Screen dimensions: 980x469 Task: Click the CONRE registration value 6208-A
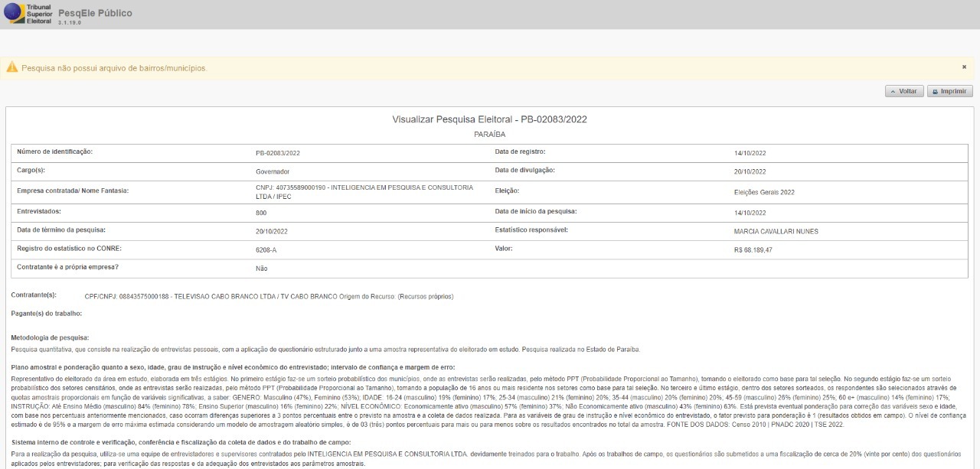(x=266, y=249)
